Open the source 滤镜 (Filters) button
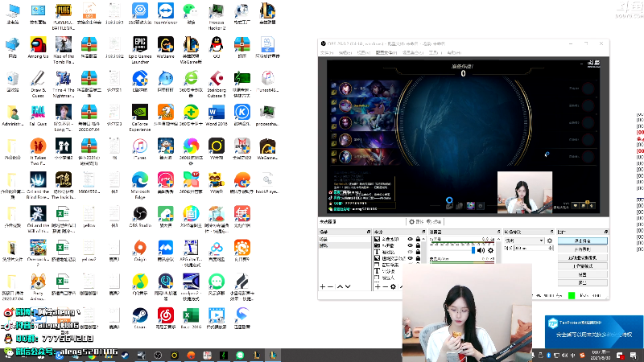The height and width of the screenshot is (362, 644). pyautogui.click(x=434, y=222)
